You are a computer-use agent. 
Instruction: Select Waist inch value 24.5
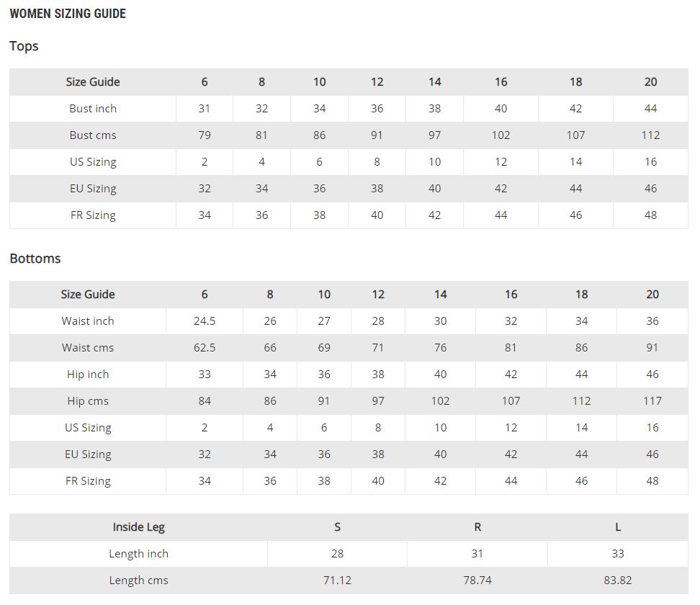point(205,321)
